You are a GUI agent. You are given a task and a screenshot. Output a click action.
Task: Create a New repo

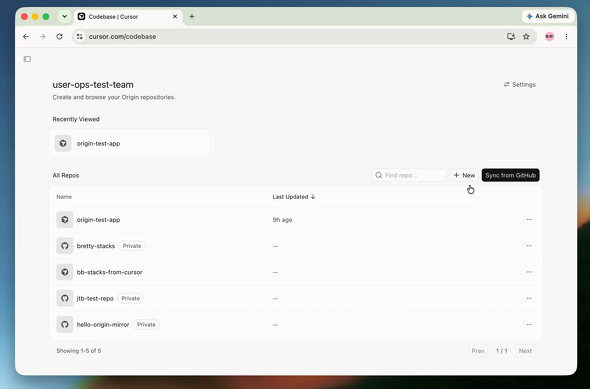pyautogui.click(x=464, y=175)
